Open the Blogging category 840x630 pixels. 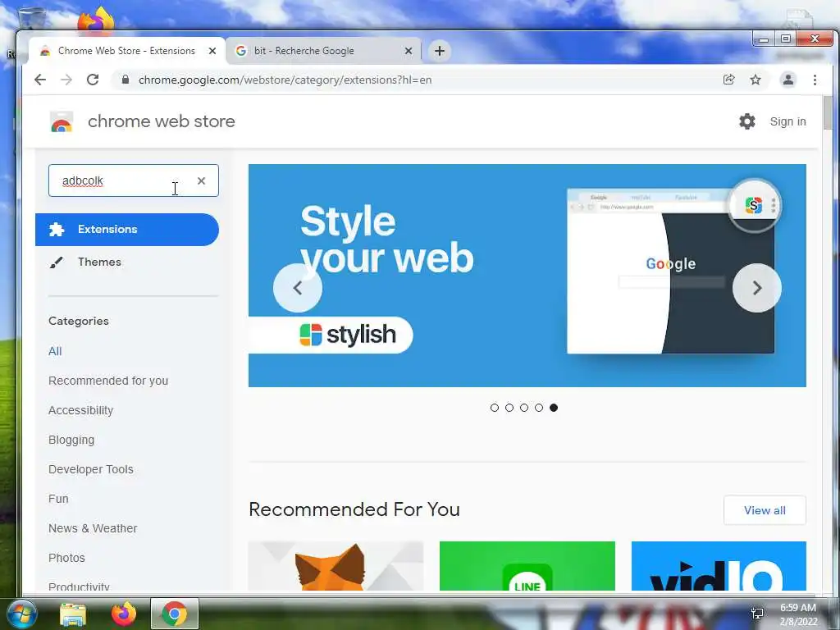point(71,440)
